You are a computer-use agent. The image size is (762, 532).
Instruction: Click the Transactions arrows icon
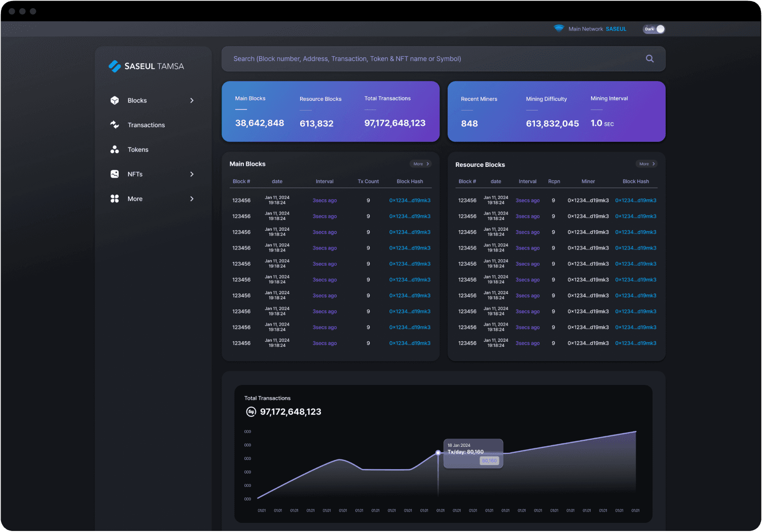115,125
